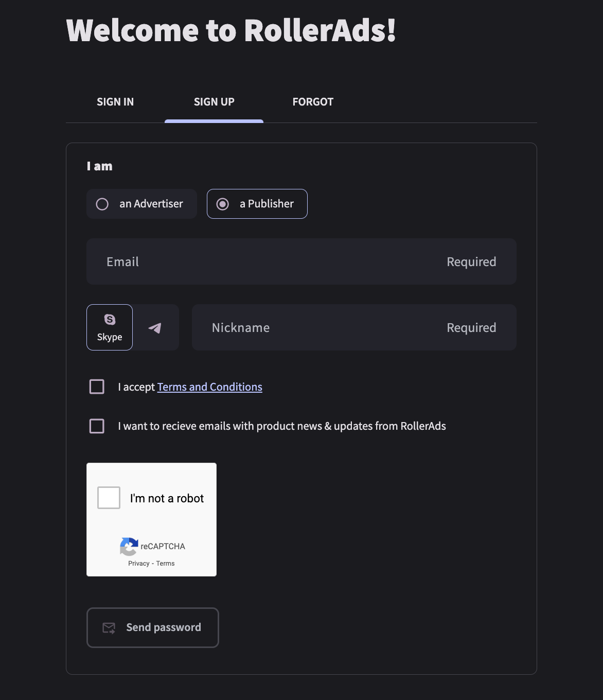The image size is (603, 700).
Task: Click the envelope icon on Send password
Action: click(109, 628)
